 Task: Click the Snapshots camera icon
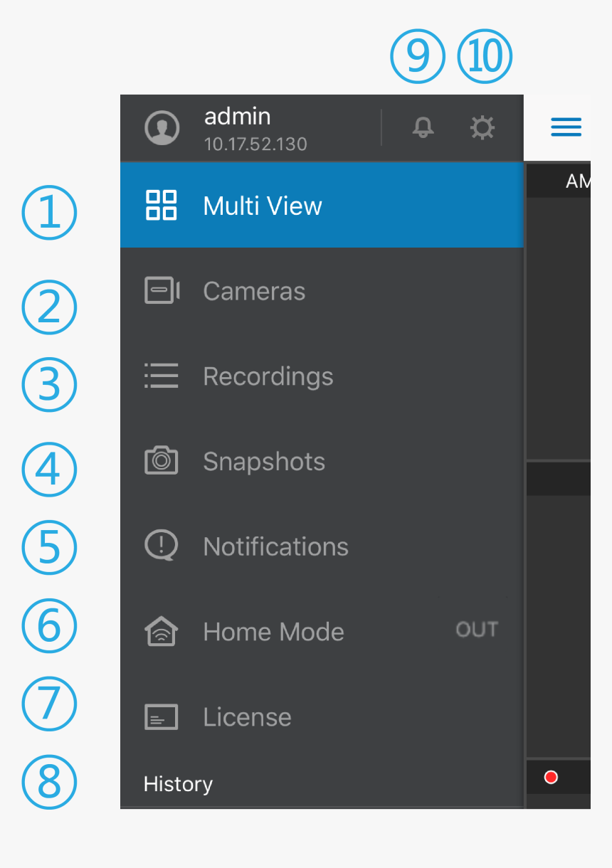(162, 460)
